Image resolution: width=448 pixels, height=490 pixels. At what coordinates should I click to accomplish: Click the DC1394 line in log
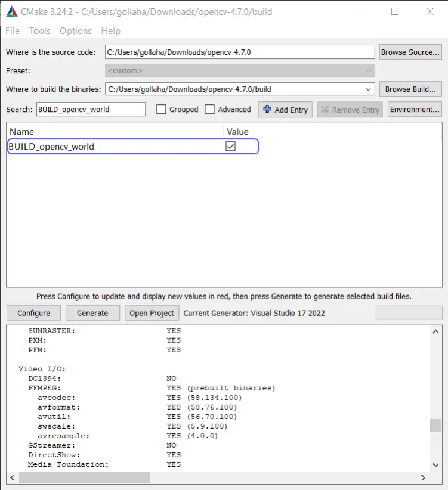102,379
